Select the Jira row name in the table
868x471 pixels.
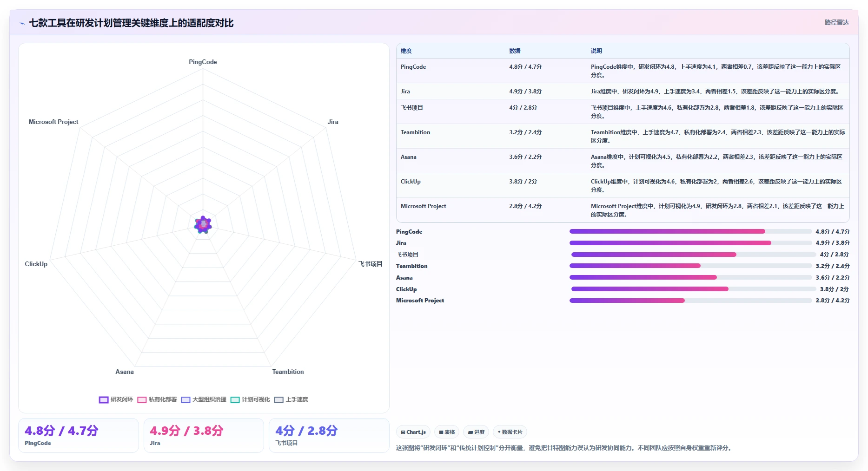point(405,92)
